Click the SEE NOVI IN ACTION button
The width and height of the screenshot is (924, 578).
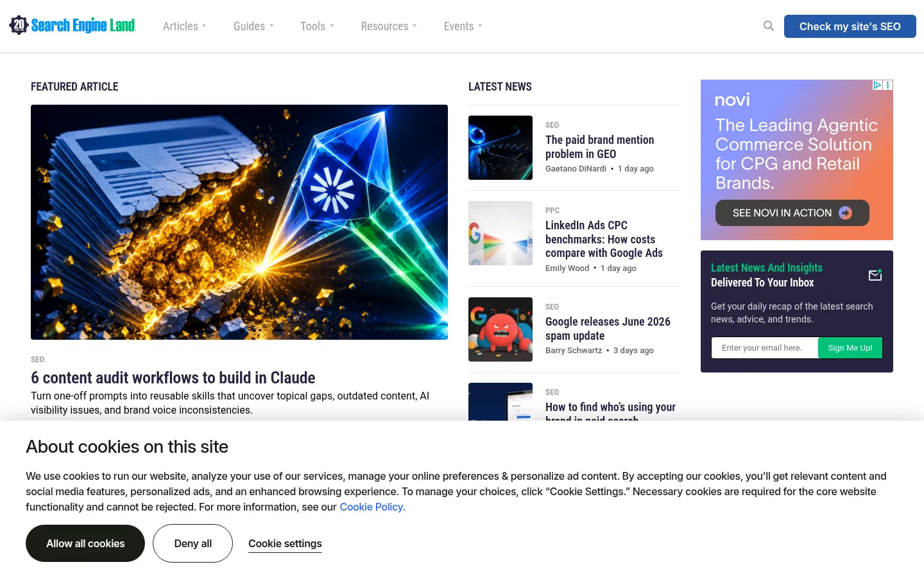792,213
